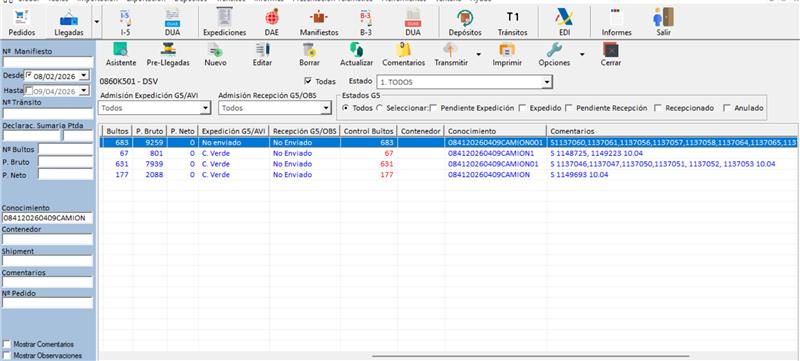Open the Llegadas module
Screen dimensions: 800x361
click(x=69, y=23)
